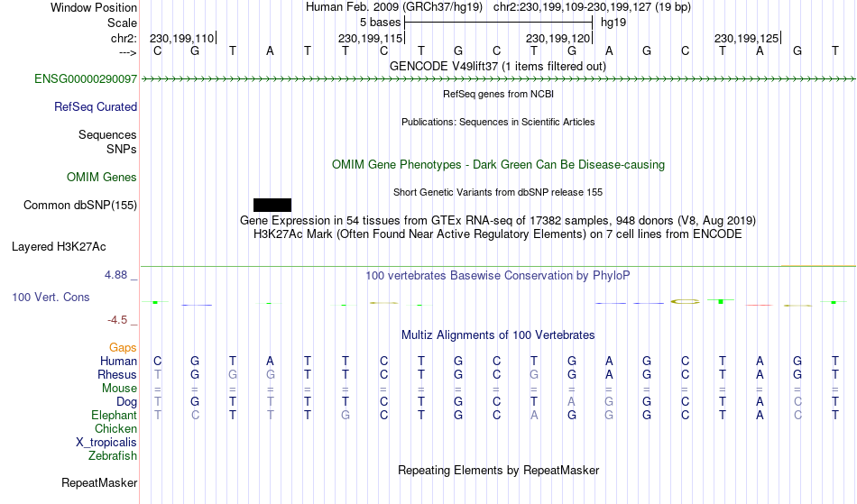Select the Dog alignment row label
857x504 pixels.
click(127, 402)
